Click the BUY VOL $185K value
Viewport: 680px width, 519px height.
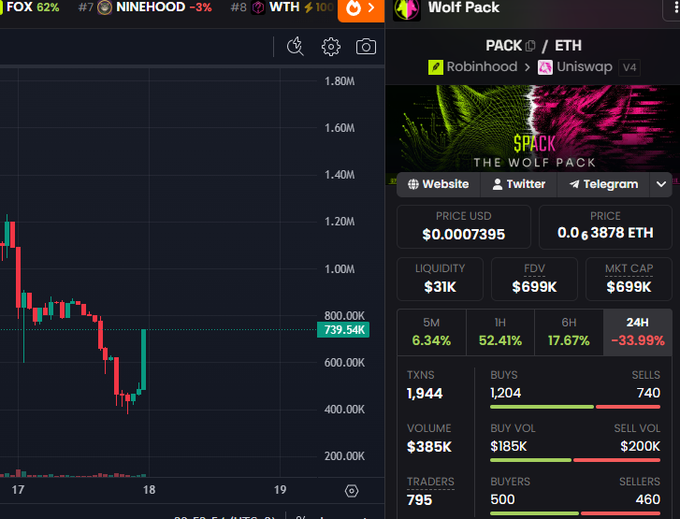tap(508, 446)
